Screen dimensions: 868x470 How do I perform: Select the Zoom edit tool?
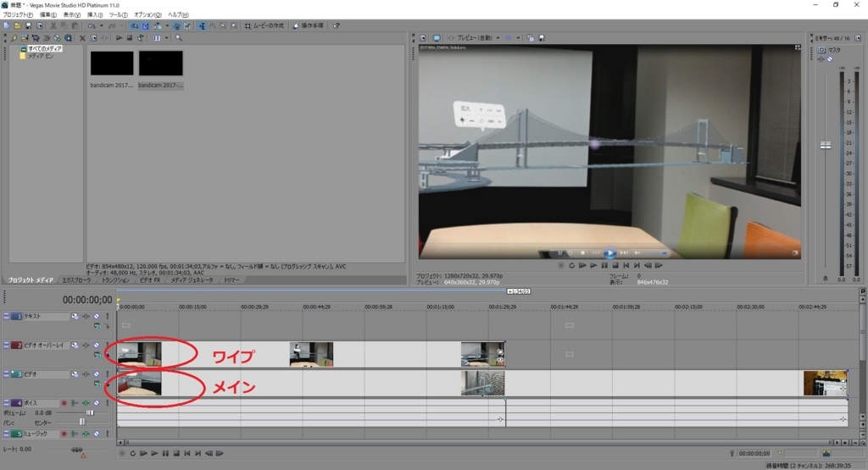234,26
